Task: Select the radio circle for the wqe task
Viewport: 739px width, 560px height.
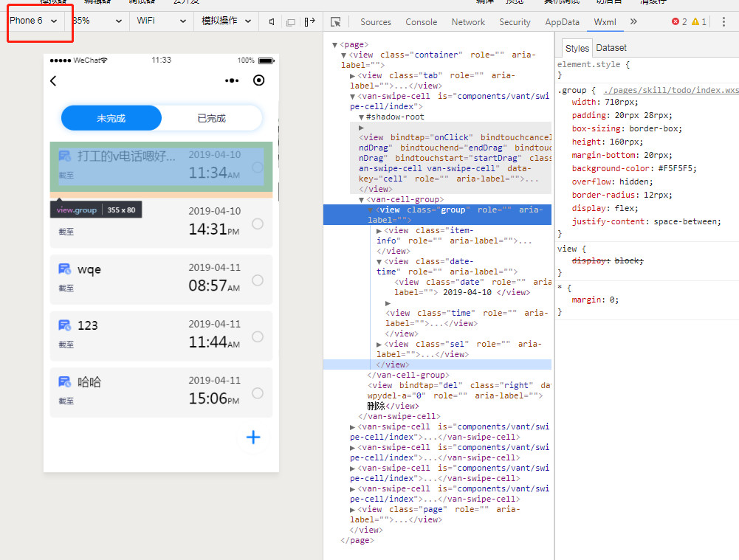Action: point(258,280)
